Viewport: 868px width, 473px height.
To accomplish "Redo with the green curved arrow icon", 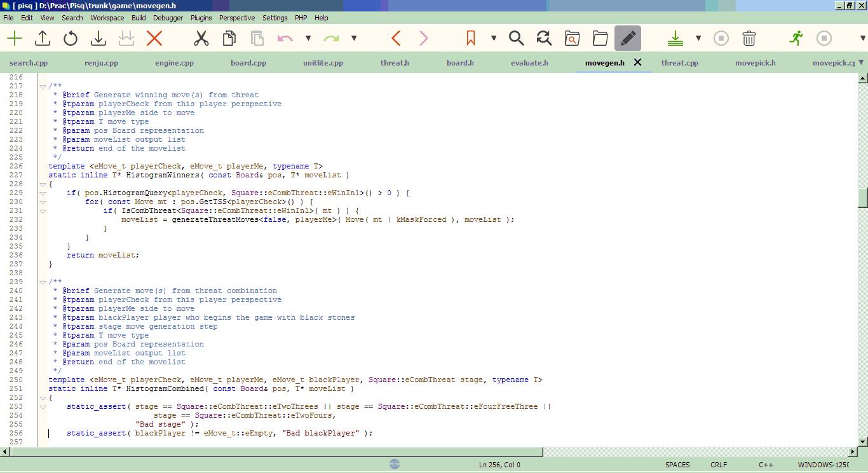I will tap(331, 38).
